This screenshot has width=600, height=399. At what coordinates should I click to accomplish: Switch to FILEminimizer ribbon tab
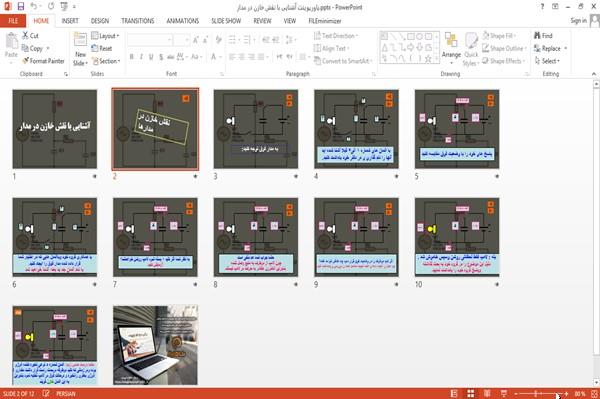point(324,21)
